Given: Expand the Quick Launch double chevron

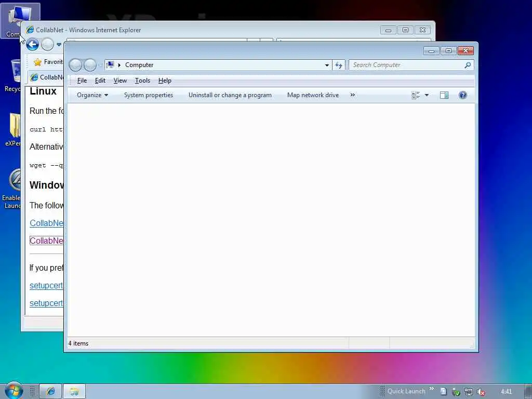Looking at the screenshot, I should 432,389.
